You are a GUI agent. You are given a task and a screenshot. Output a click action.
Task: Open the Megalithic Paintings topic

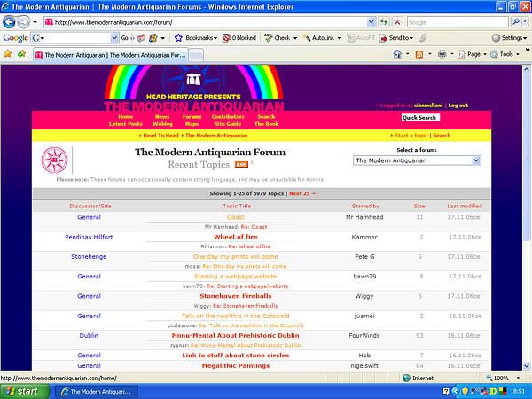[x=236, y=365]
